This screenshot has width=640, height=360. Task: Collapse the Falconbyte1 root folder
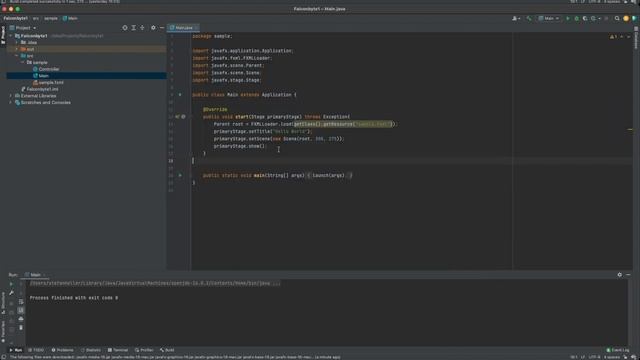[x=11, y=36]
